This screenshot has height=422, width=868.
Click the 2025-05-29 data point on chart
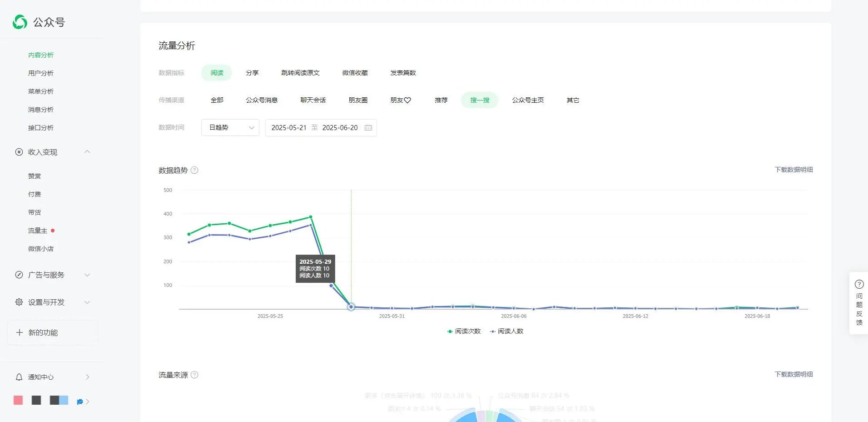coord(351,307)
